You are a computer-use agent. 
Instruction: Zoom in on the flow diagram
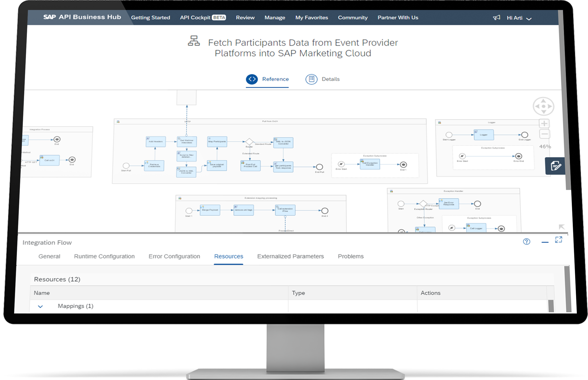(544, 123)
